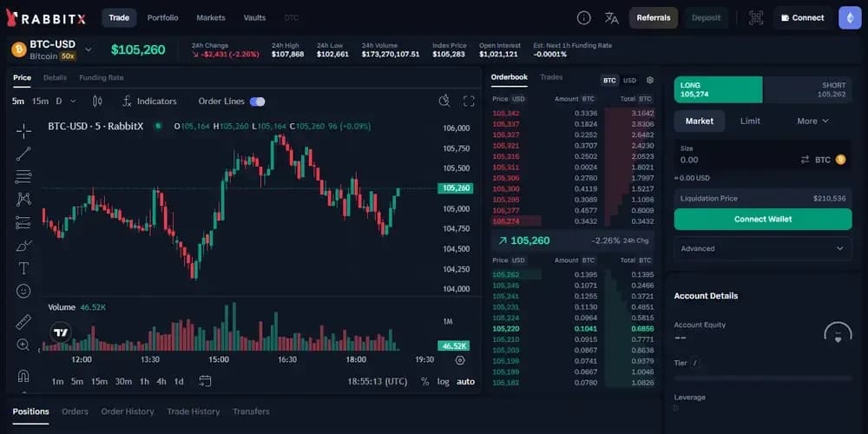Viewport: 868px width, 434px height.
Task: Select the Limit order tab
Action: coord(750,121)
